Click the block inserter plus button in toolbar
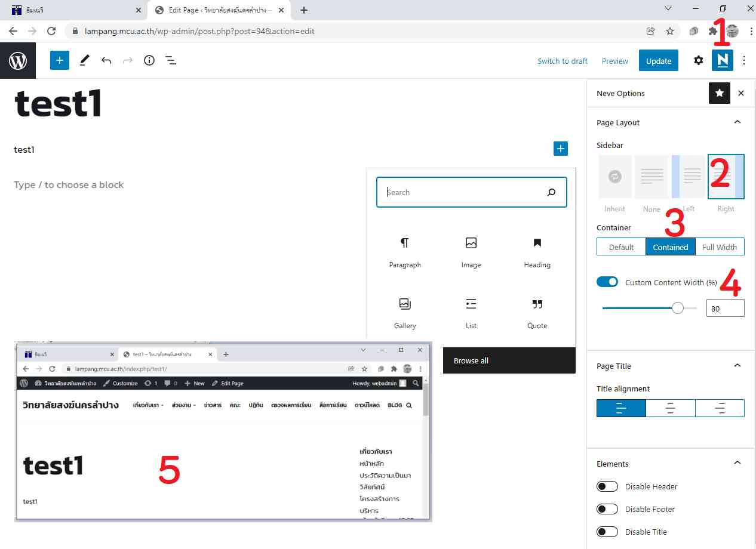This screenshot has height=549, width=756. [x=60, y=60]
